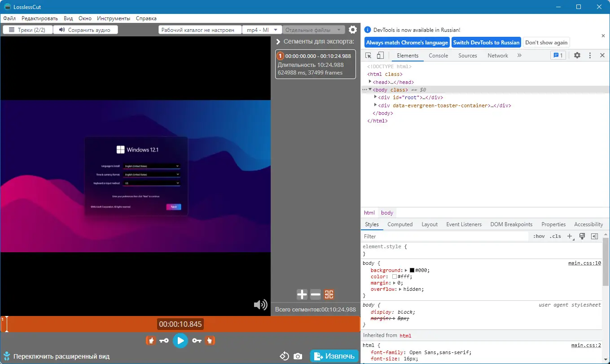Show more DevTools tabs chevron
The width and height of the screenshot is (610, 364).
coord(519,56)
